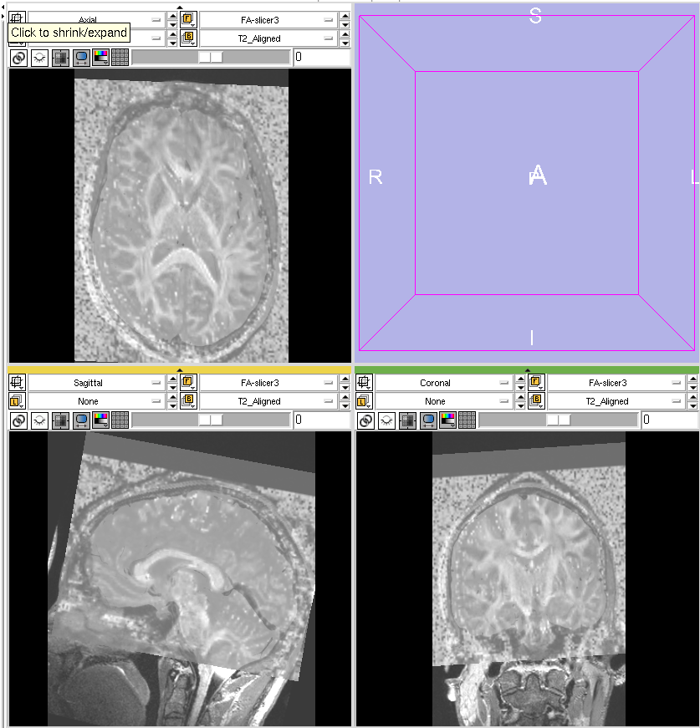Click the link slices icon in Axial viewer
This screenshot has width=700, height=728.
18,58
